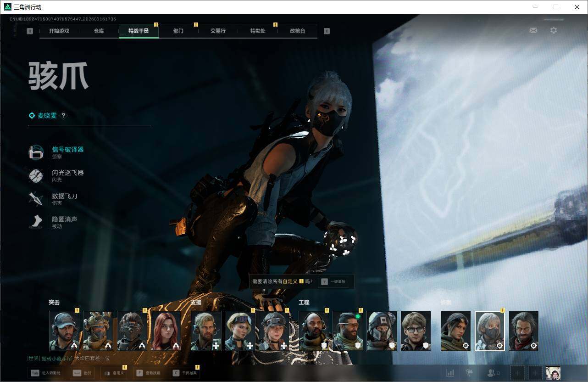Pick the bald 工程 operator with headset
588x382 pixels.
(x=314, y=331)
